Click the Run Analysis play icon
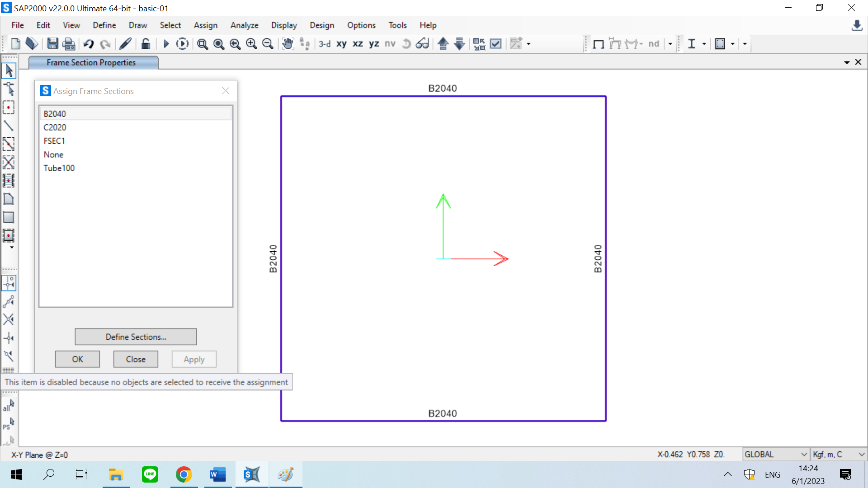The width and height of the screenshot is (868, 488). tap(166, 44)
